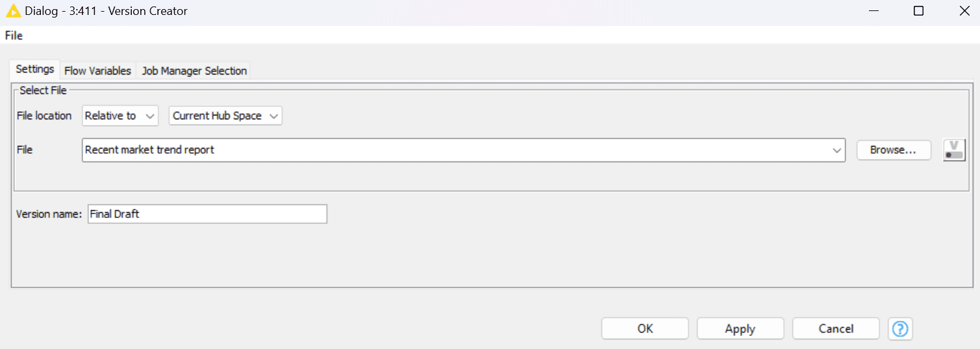
Task: Click the Browse... button
Action: coord(893,150)
